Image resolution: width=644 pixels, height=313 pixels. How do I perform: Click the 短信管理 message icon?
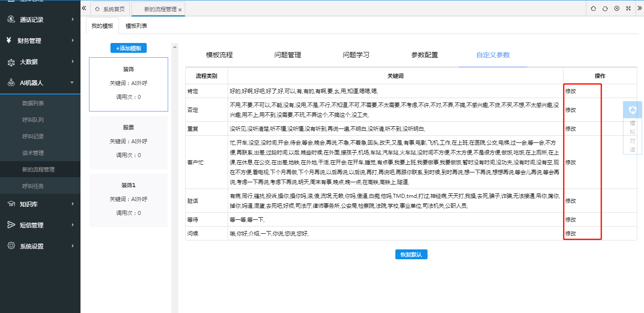click(12, 224)
